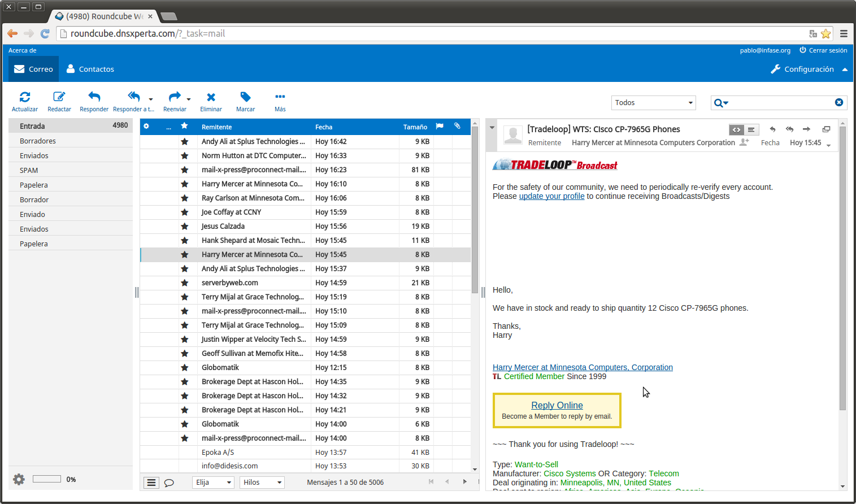
Task: Click the Reply Online link
Action: pyautogui.click(x=557, y=405)
